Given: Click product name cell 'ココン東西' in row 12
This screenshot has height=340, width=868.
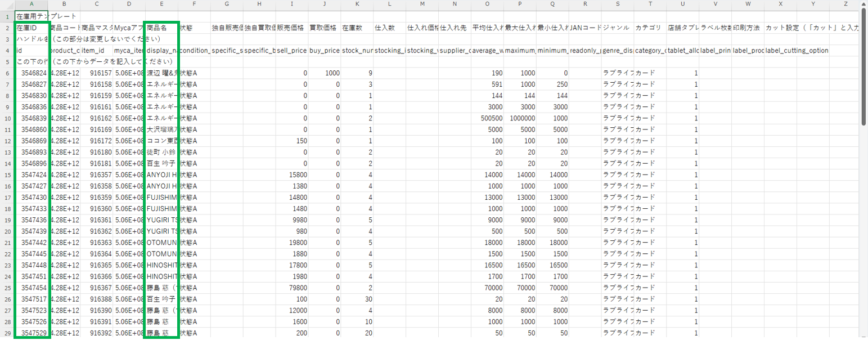Looking at the screenshot, I should click(161, 141).
